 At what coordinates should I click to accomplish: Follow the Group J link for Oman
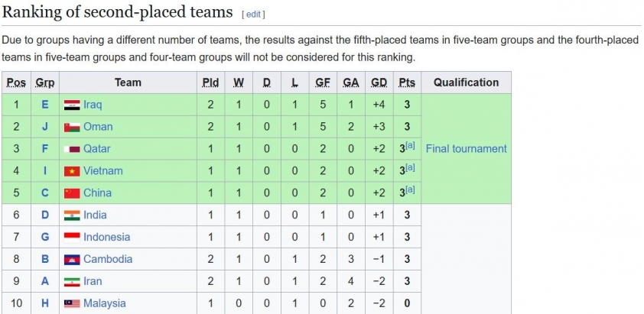point(45,127)
